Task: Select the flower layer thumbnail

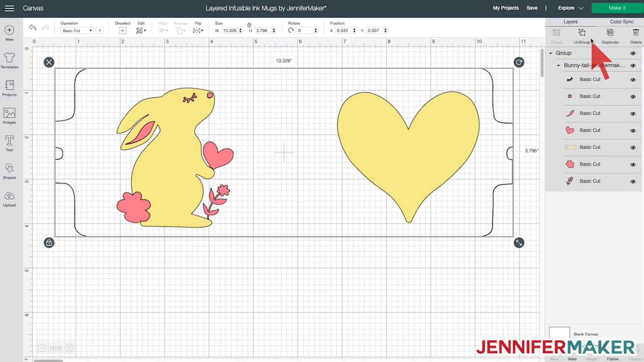Action: pos(570,182)
